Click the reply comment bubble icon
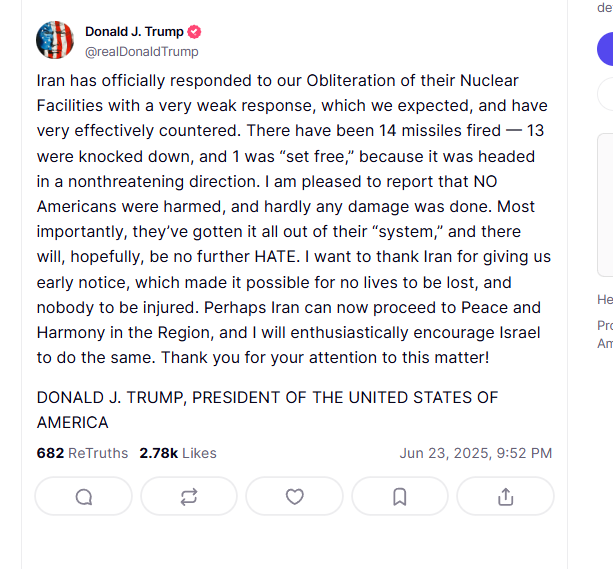The image size is (613, 569). 84,497
